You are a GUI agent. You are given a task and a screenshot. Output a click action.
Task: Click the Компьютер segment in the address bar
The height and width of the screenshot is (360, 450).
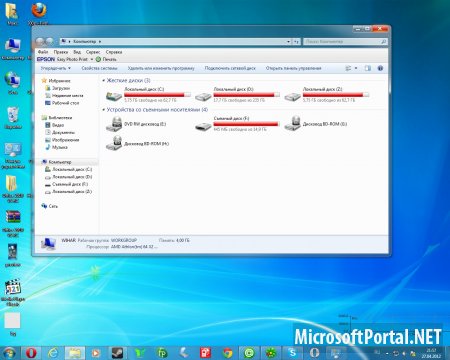click(x=85, y=42)
